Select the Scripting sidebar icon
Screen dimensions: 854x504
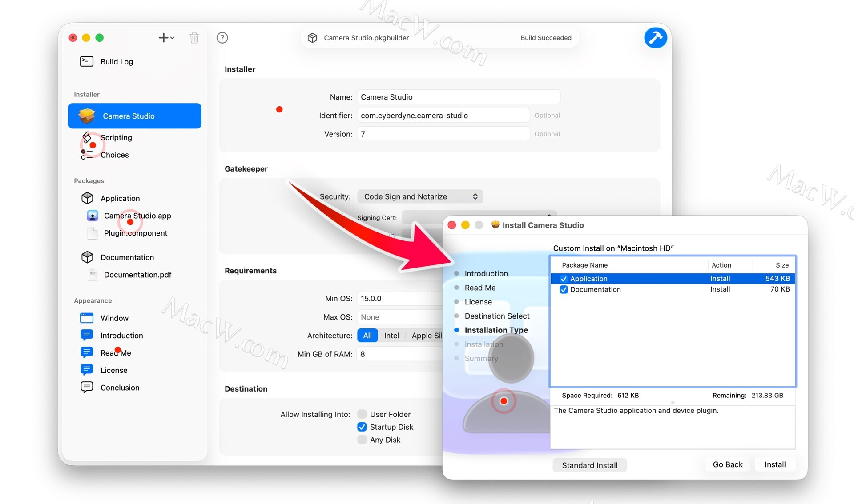(x=87, y=137)
